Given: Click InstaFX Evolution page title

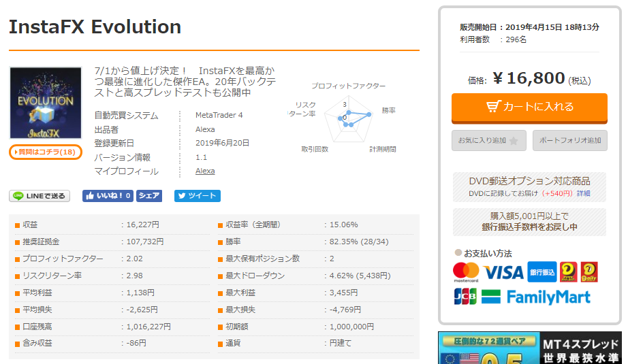Looking at the screenshot, I should click(95, 27).
